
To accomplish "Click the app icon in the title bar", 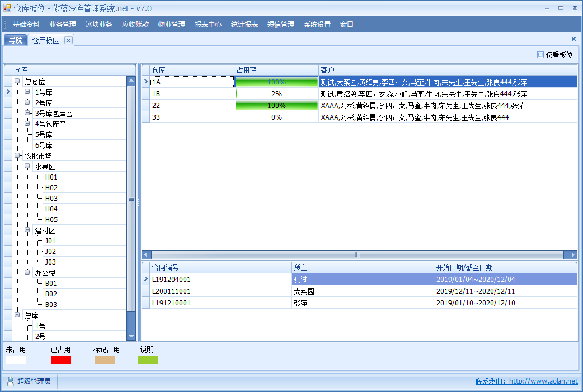I will (7, 8).
